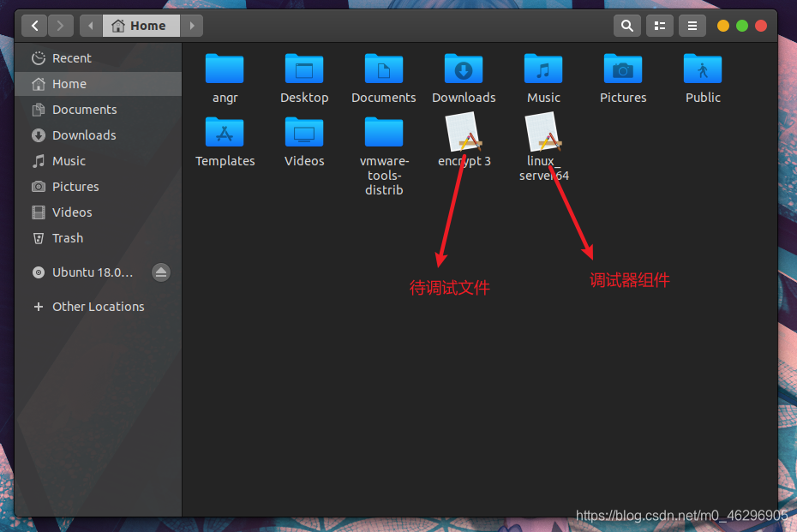Expand the hidden breadcrumb arrow on the left

89,26
